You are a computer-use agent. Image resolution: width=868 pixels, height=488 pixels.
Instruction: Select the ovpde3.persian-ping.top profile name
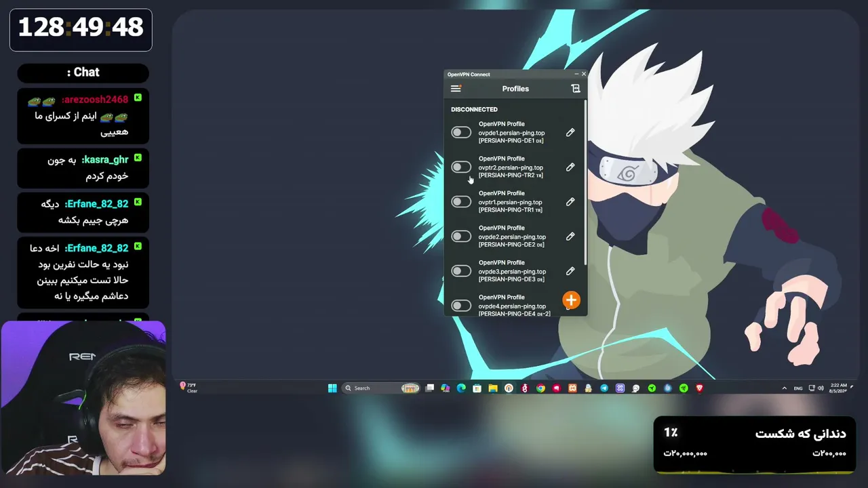pyautogui.click(x=512, y=272)
